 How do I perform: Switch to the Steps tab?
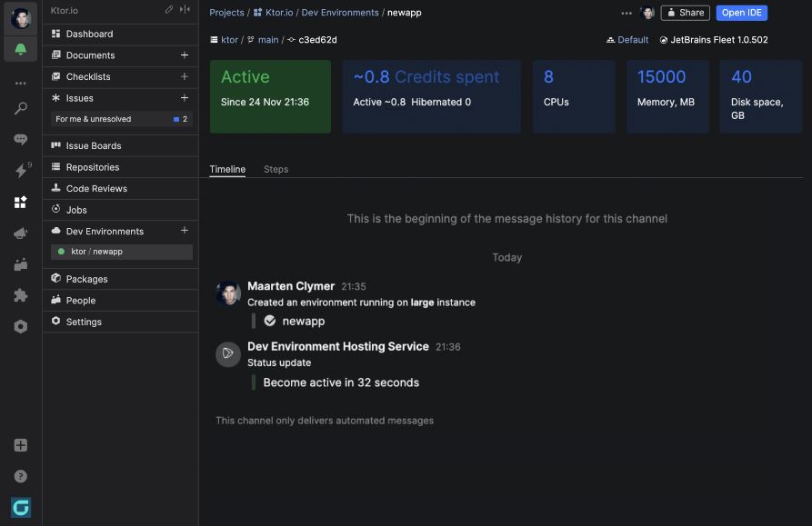[x=276, y=169]
